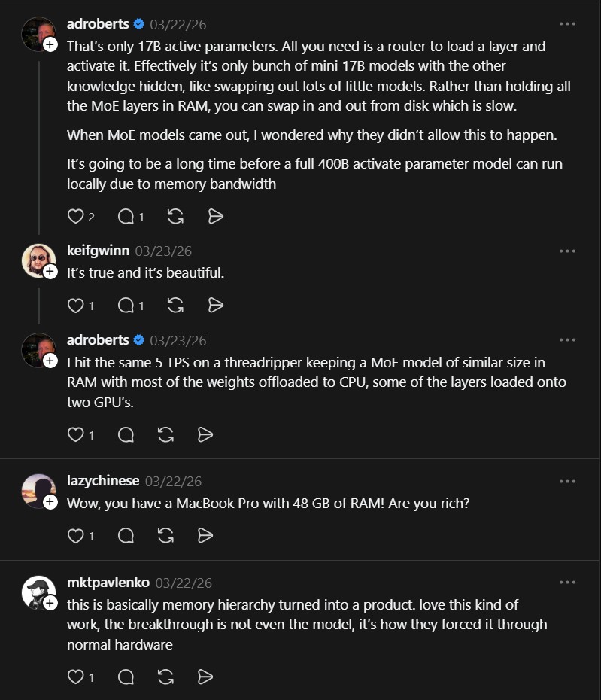
Task: Like mktpavlenko's memory hierarchy comment
Action: pyautogui.click(x=75, y=677)
